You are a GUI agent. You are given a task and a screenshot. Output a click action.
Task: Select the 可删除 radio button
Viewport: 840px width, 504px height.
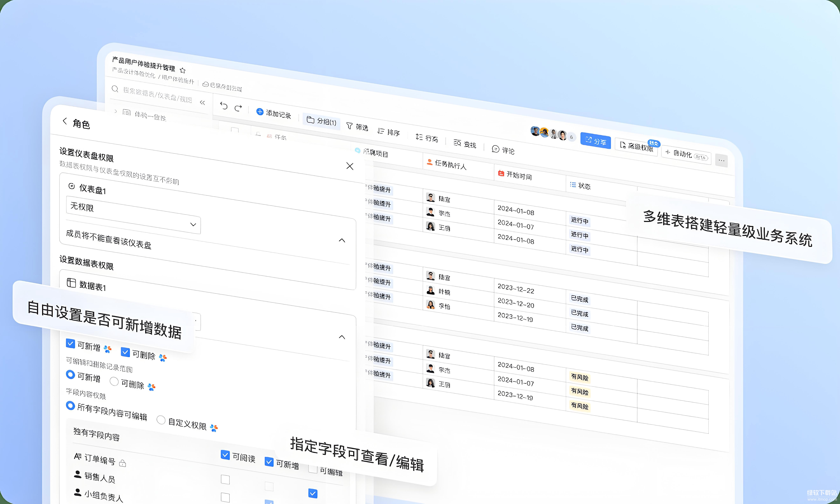(114, 381)
